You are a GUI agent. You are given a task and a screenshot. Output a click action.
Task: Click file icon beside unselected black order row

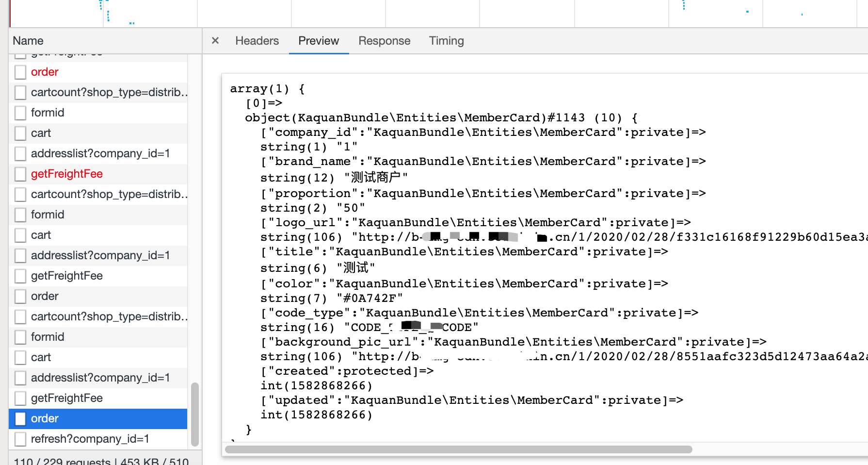point(20,296)
